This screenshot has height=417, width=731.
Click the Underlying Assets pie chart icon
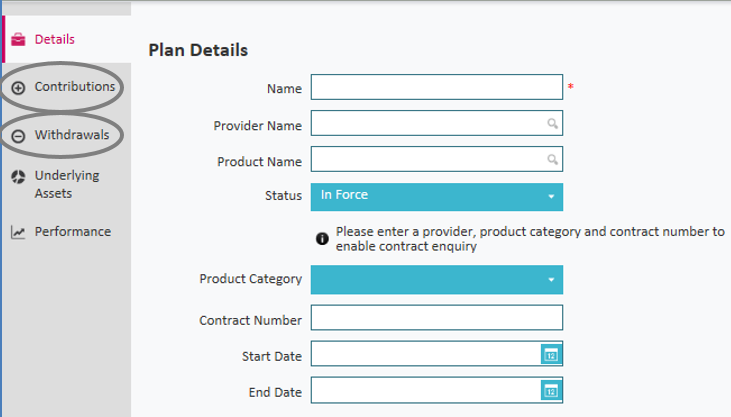pyautogui.click(x=18, y=177)
